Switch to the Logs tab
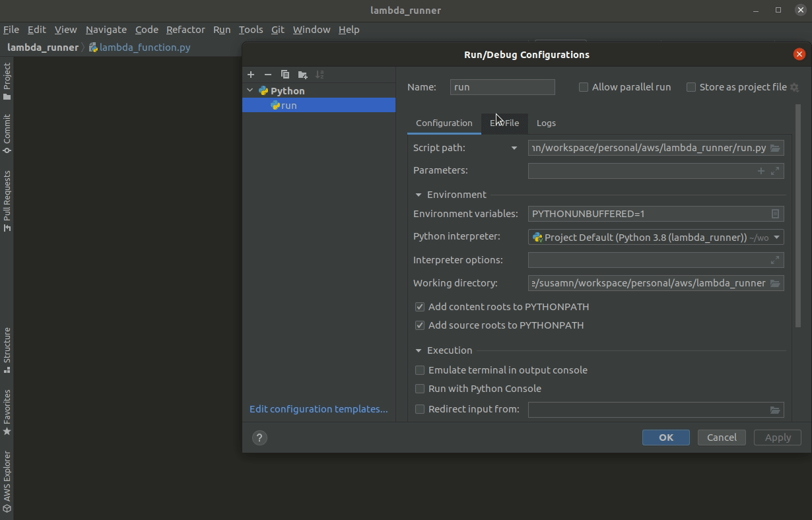Screen dimensions: 812x520 (x=546, y=123)
